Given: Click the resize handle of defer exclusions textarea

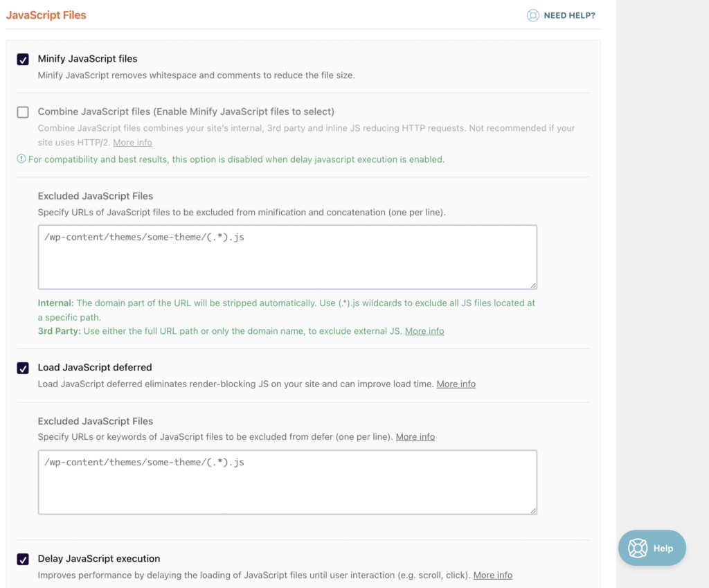Looking at the screenshot, I should tap(533, 510).
